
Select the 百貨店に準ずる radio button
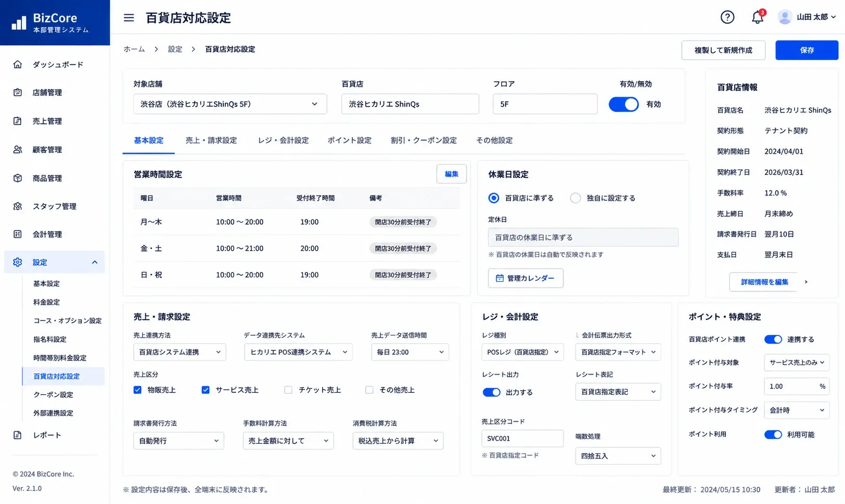click(x=493, y=198)
